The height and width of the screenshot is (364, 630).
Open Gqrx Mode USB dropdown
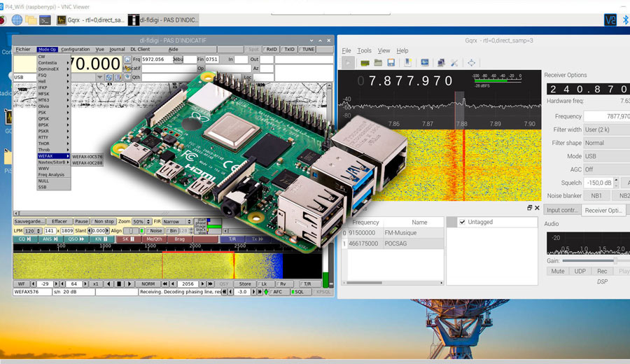tap(607, 156)
